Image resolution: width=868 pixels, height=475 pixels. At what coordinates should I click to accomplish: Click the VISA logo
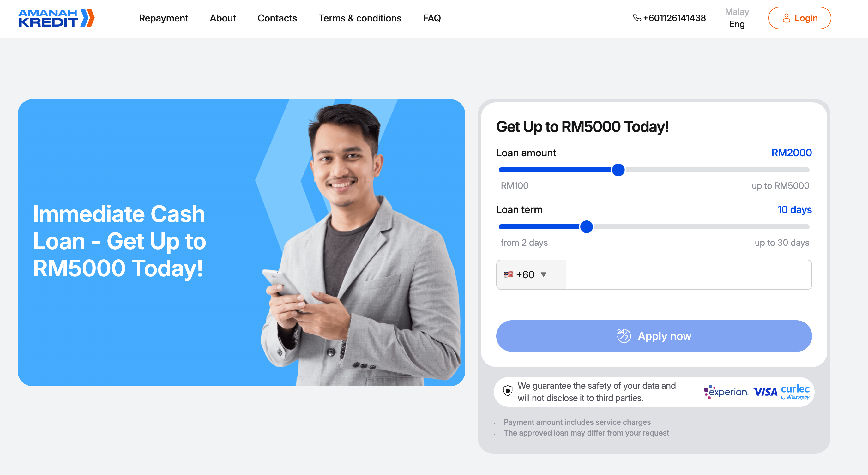[765, 392]
